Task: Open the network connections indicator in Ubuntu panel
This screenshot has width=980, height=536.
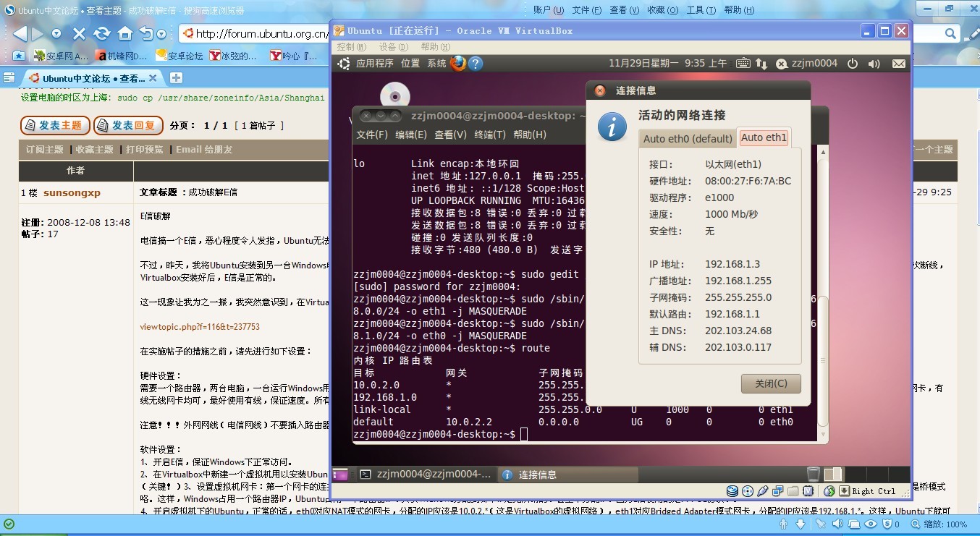Action: tap(761, 64)
